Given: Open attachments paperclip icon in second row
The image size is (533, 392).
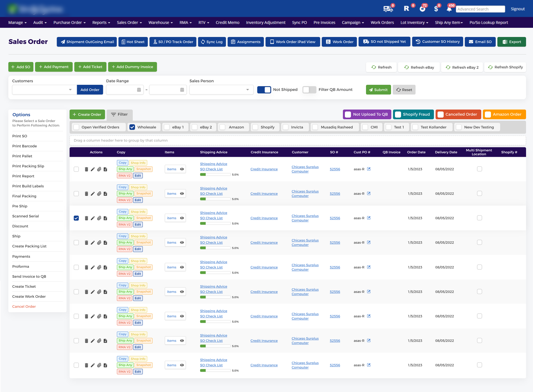Looking at the screenshot, I should pos(99,194).
